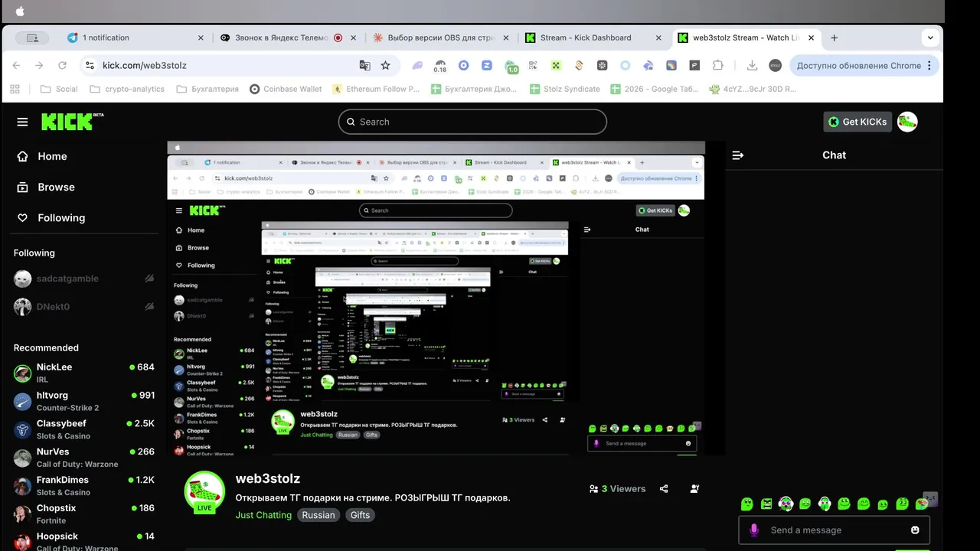Focus the Kick Search field
Image resolution: width=980 pixels, height=551 pixels.
click(472, 122)
